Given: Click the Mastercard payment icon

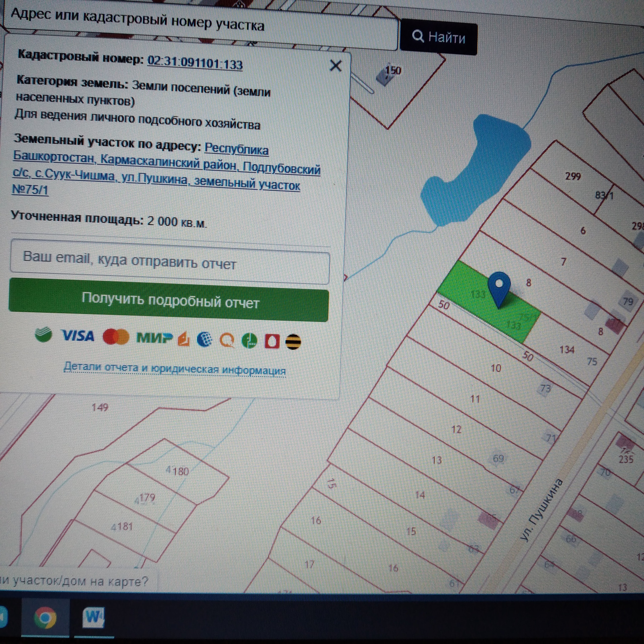Looking at the screenshot, I should (x=116, y=336).
